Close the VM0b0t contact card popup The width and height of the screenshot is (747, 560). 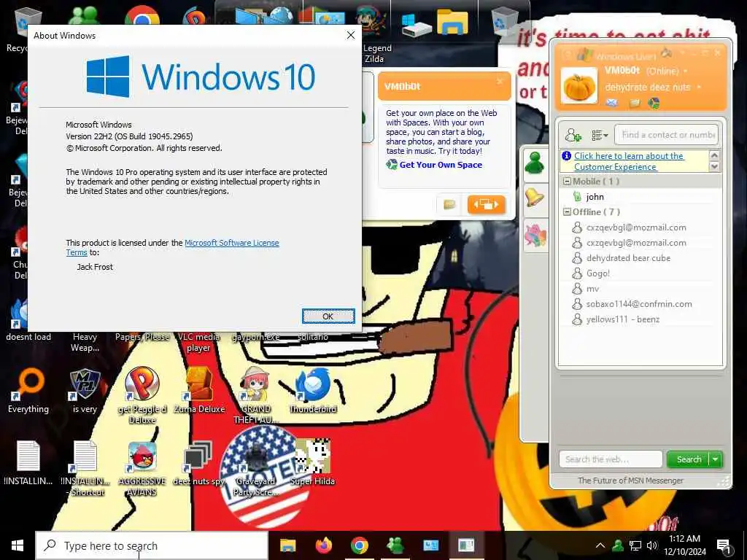(500, 82)
